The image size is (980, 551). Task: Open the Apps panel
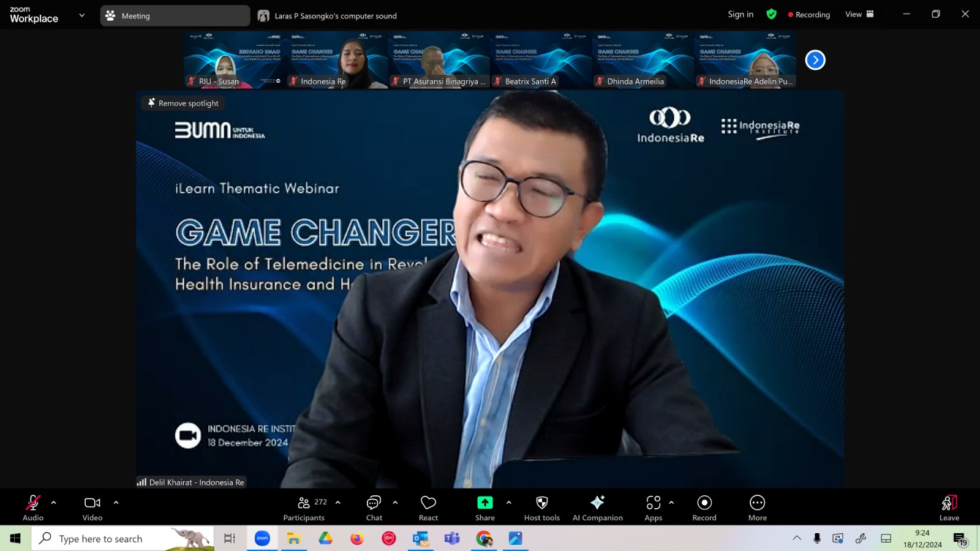point(653,508)
